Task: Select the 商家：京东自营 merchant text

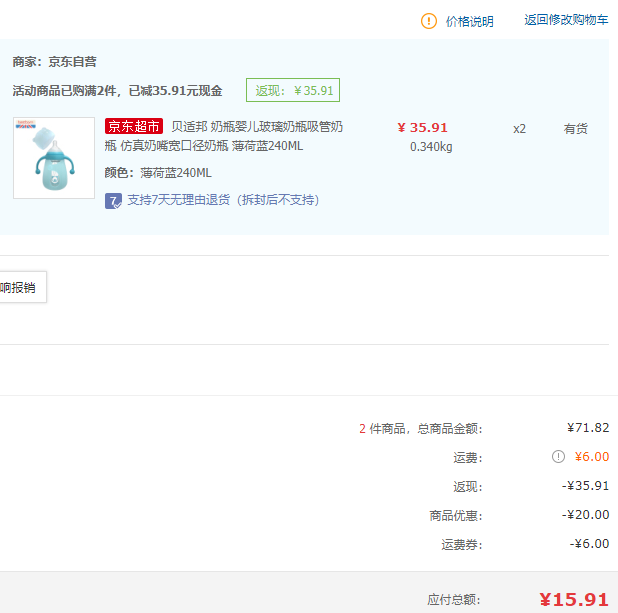Action: tap(54, 61)
